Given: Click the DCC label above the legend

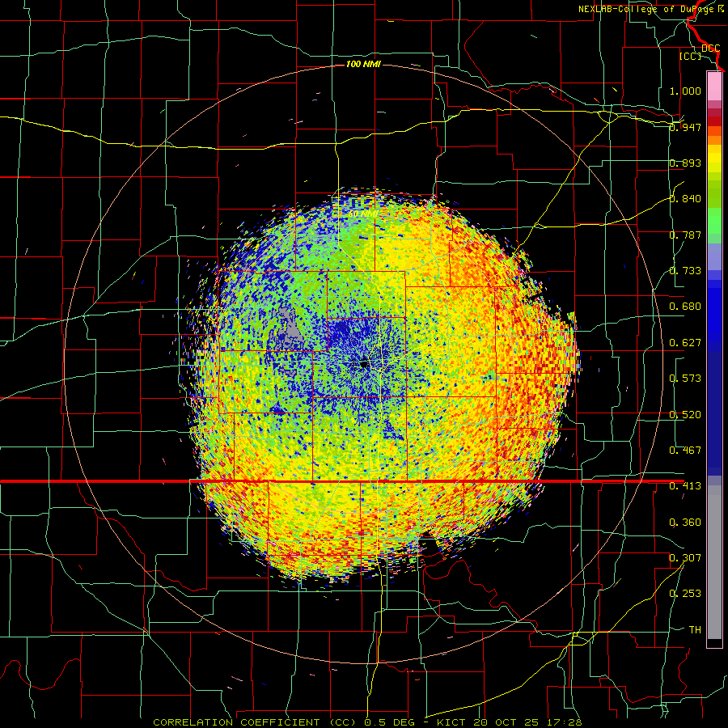Looking at the screenshot, I should 710,49.
